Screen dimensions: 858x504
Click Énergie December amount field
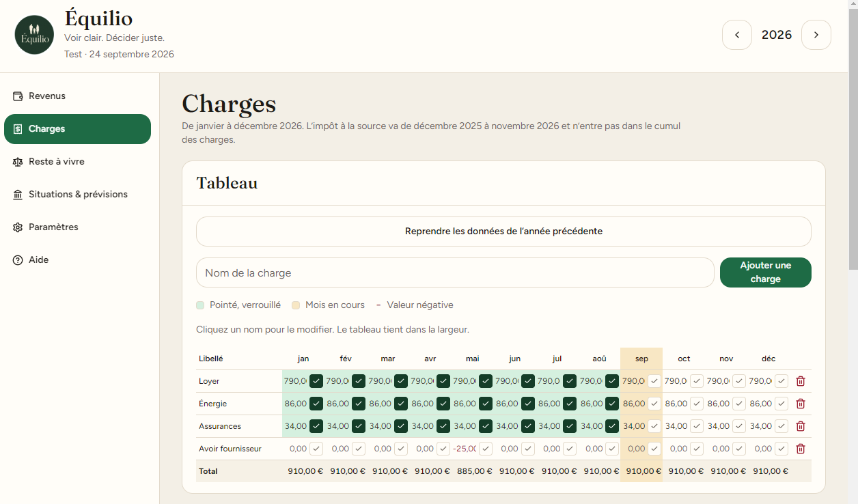(x=761, y=404)
